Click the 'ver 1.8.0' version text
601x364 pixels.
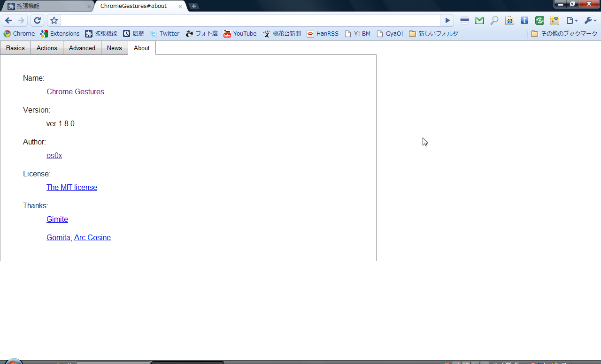(x=61, y=123)
